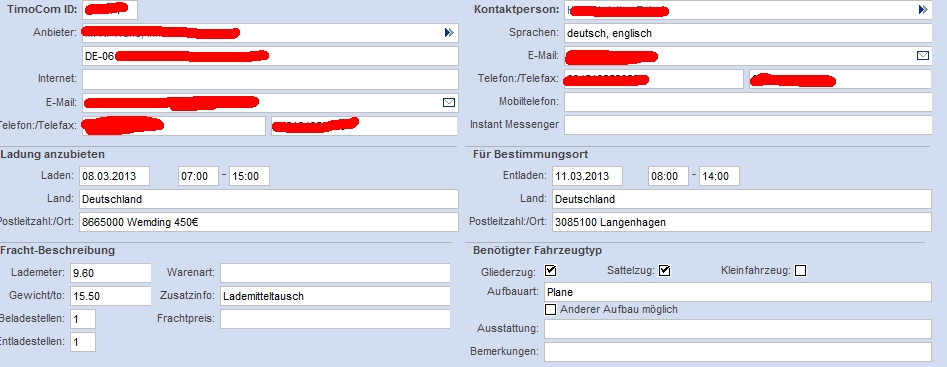Click the Aufbauart field 'Plane'
Viewport: 947px width, 367px height.
(738, 292)
